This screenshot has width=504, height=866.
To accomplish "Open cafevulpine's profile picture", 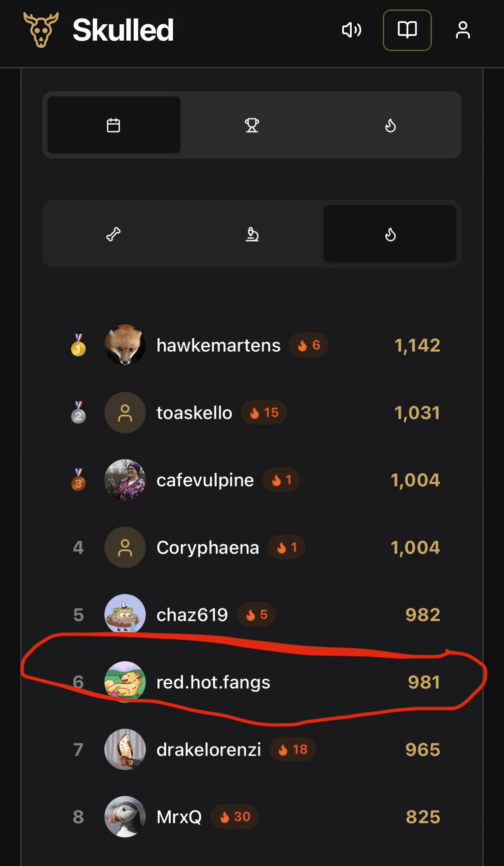I will coord(125,480).
